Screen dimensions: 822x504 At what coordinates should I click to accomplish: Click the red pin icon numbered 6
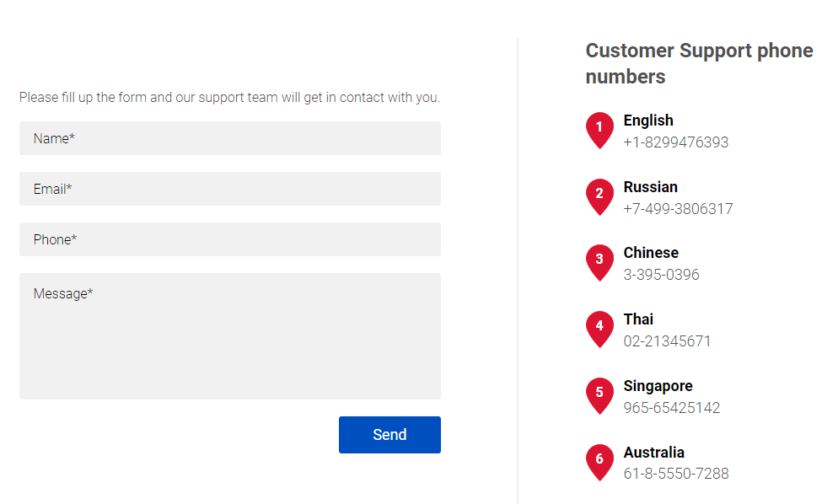pos(599,463)
